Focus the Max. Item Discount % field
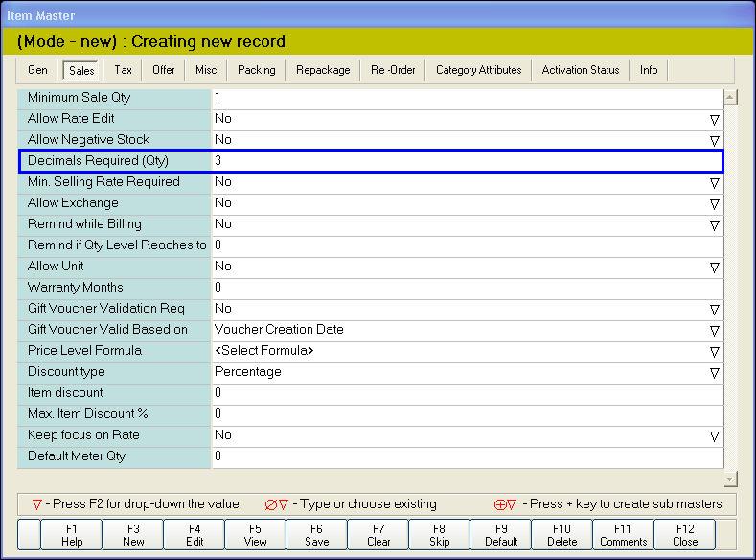This screenshot has width=756, height=560. pyautogui.click(x=466, y=414)
